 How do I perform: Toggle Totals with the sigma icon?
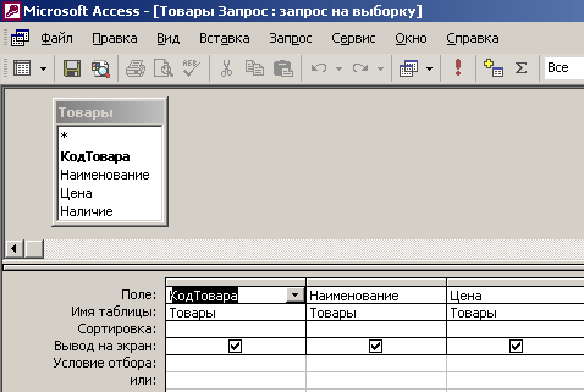521,68
